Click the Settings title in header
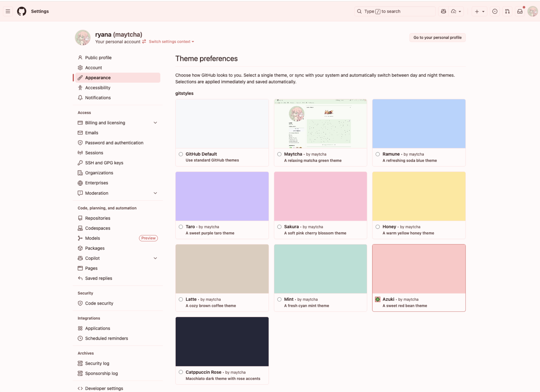The width and height of the screenshot is (540, 392). click(x=40, y=11)
